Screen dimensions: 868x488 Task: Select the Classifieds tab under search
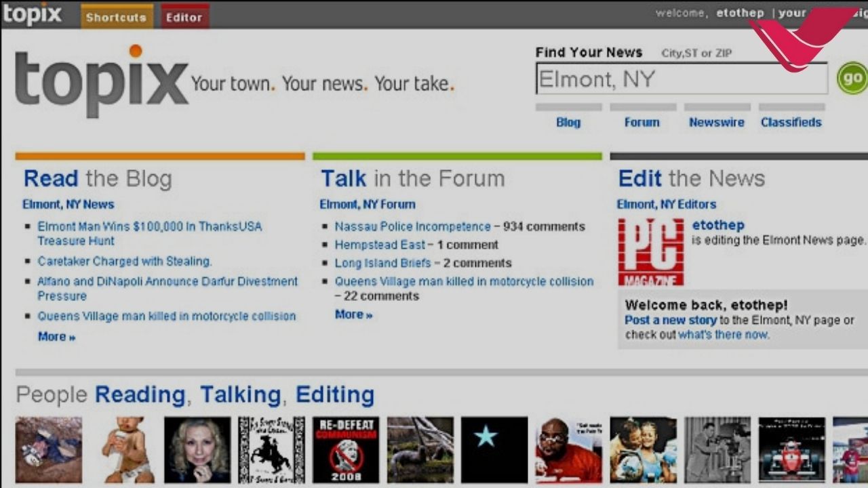point(791,123)
